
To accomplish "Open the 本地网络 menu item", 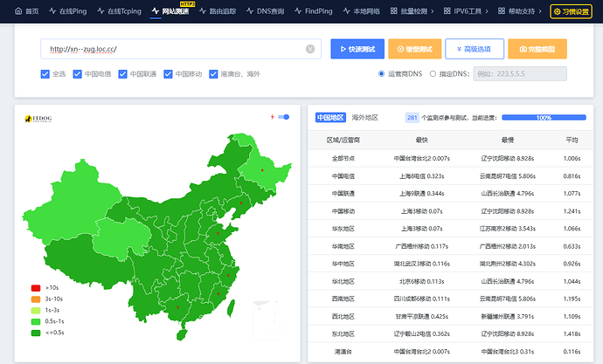I will pos(362,11).
